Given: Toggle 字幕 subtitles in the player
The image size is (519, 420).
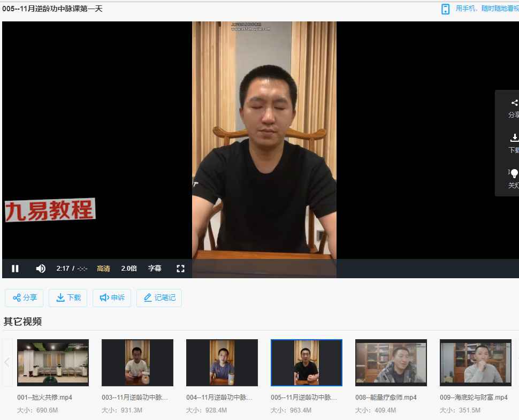Looking at the screenshot, I should [x=155, y=269].
